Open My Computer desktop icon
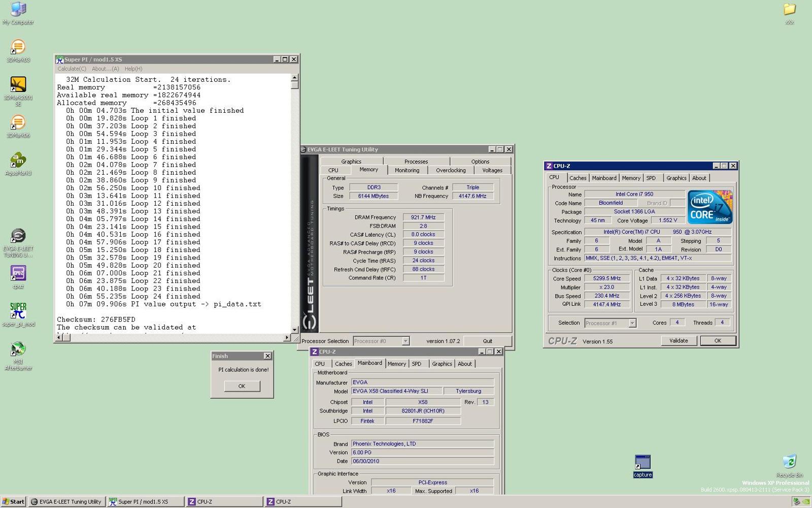Screen dimensions: 812x508 (18, 13)
